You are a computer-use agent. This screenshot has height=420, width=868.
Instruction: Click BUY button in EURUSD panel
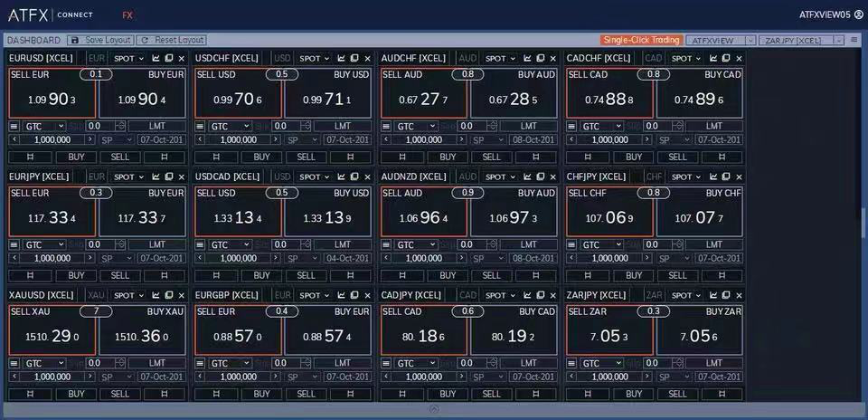(76, 157)
